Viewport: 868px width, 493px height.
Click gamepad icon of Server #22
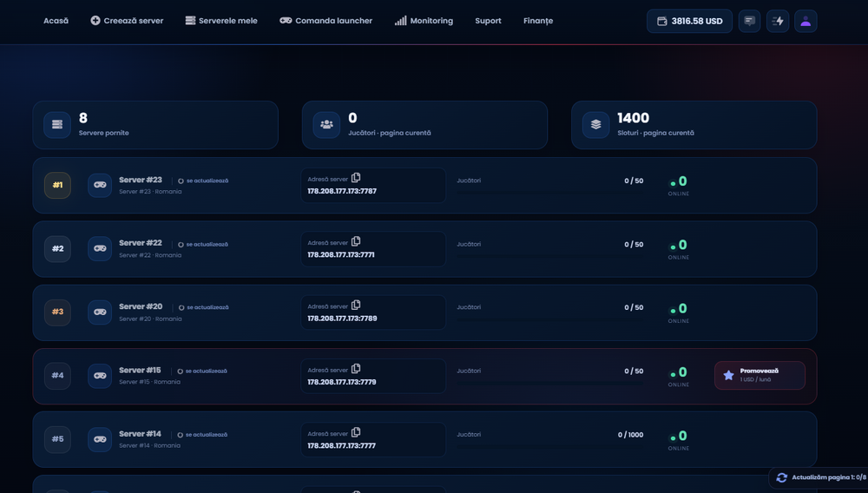coord(100,248)
